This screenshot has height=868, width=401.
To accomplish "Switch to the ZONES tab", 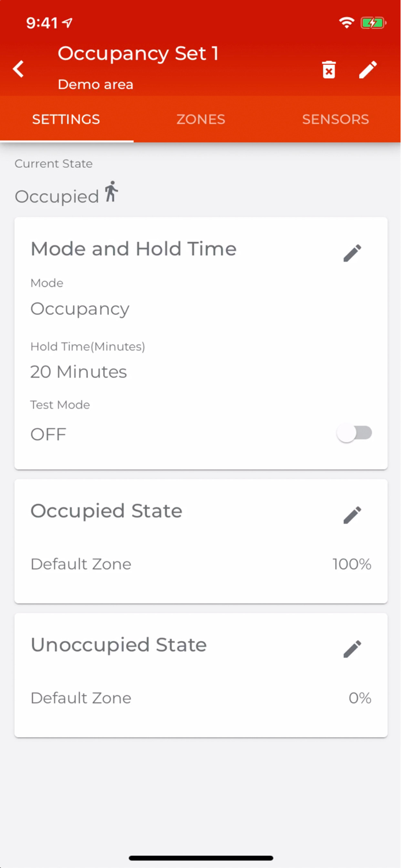I will click(x=201, y=119).
